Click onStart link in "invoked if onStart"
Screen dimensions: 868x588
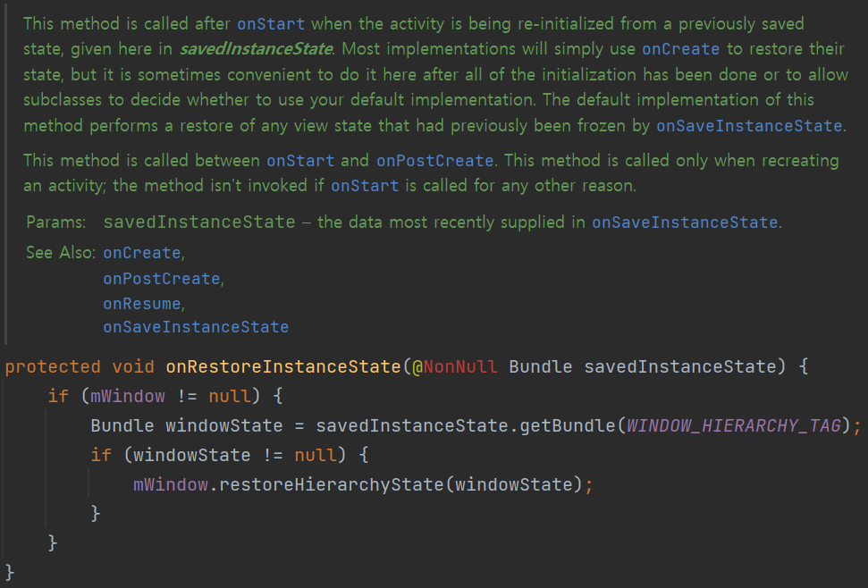click(x=365, y=185)
